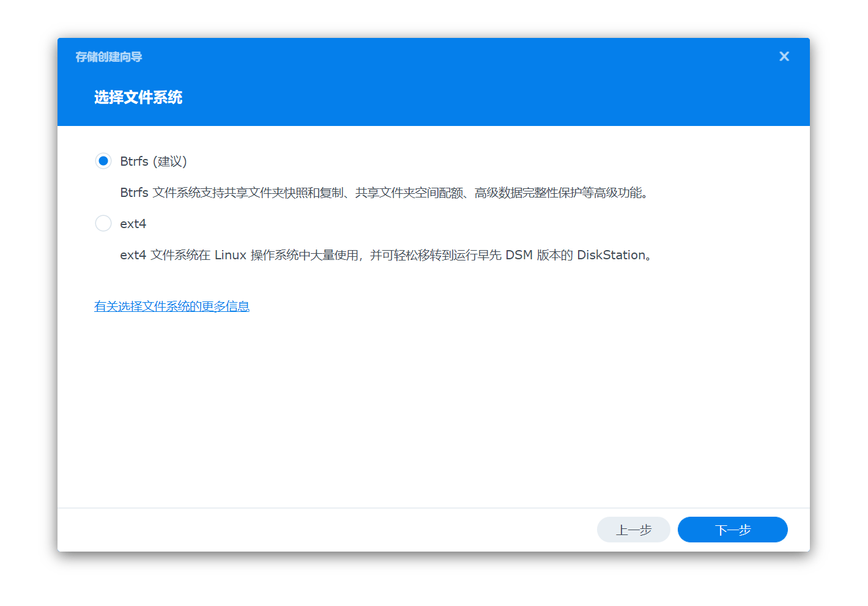Open the file system info hyperlink
868x606 pixels.
[x=171, y=306]
